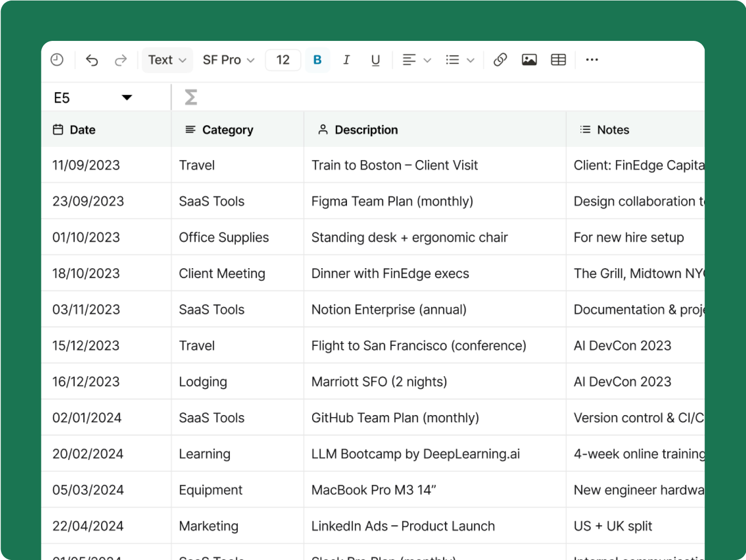Select the Marriott SFO (2 nights) cell
Viewport: 746px width, 560px height.
tap(435, 382)
